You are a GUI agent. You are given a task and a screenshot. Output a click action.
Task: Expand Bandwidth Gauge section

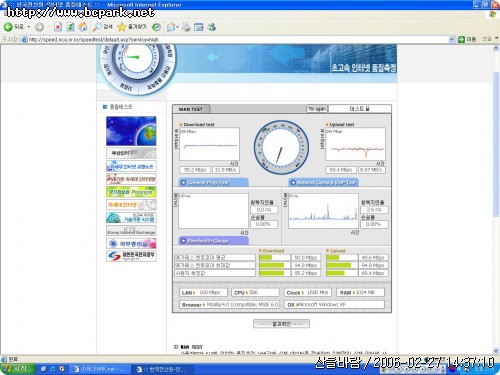(x=213, y=241)
